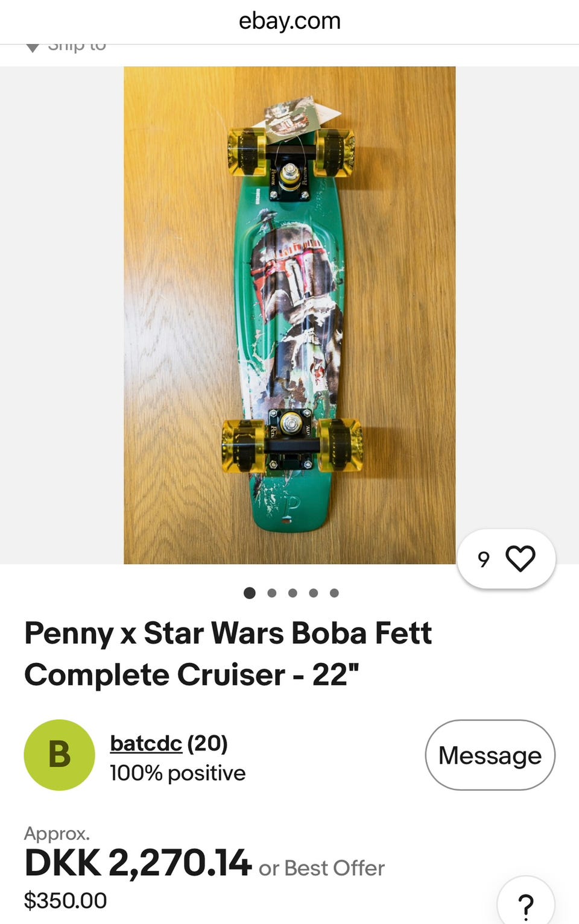The image size is (579, 924).
Task: Click the $350.00 original price
Action: (65, 900)
